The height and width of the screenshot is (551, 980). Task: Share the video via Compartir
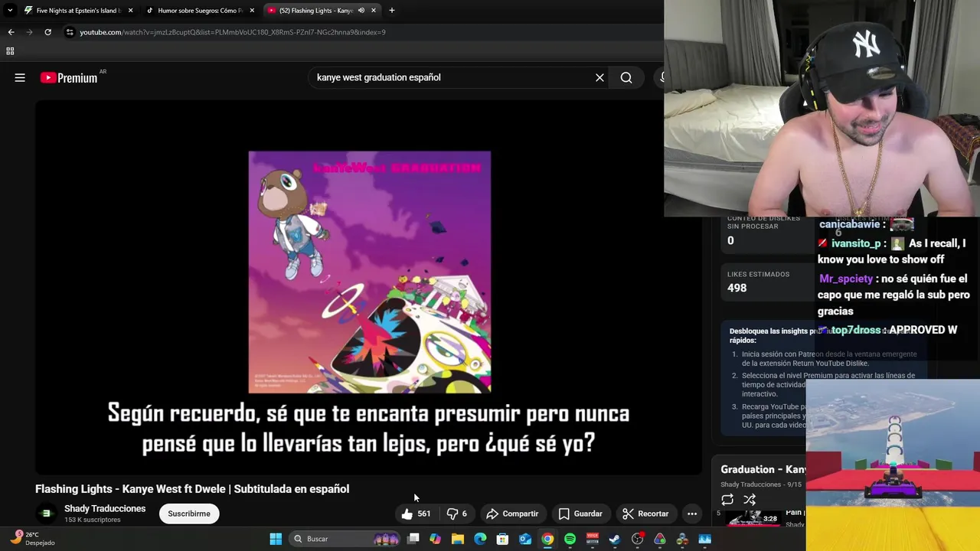(512, 514)
